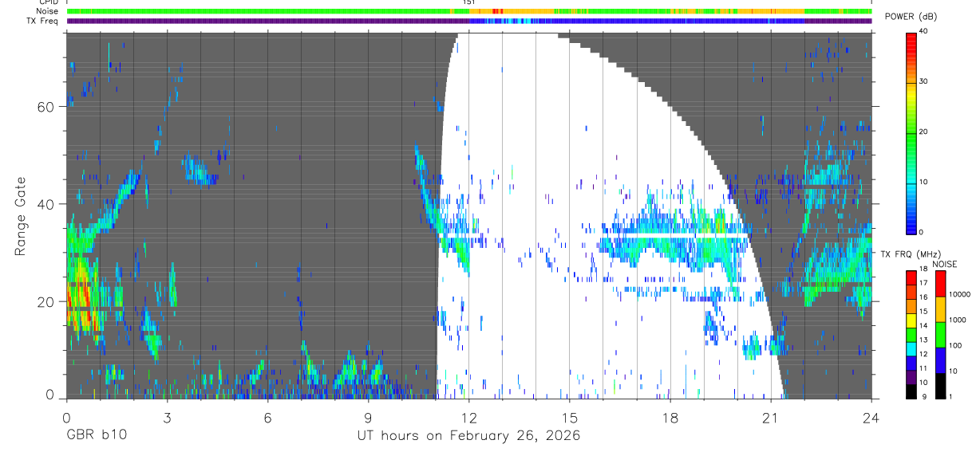Image resolution: width=980 pixels, height=452 pixels.
Task: Click hour 15 on the UT axis
Action: point(570,417)
